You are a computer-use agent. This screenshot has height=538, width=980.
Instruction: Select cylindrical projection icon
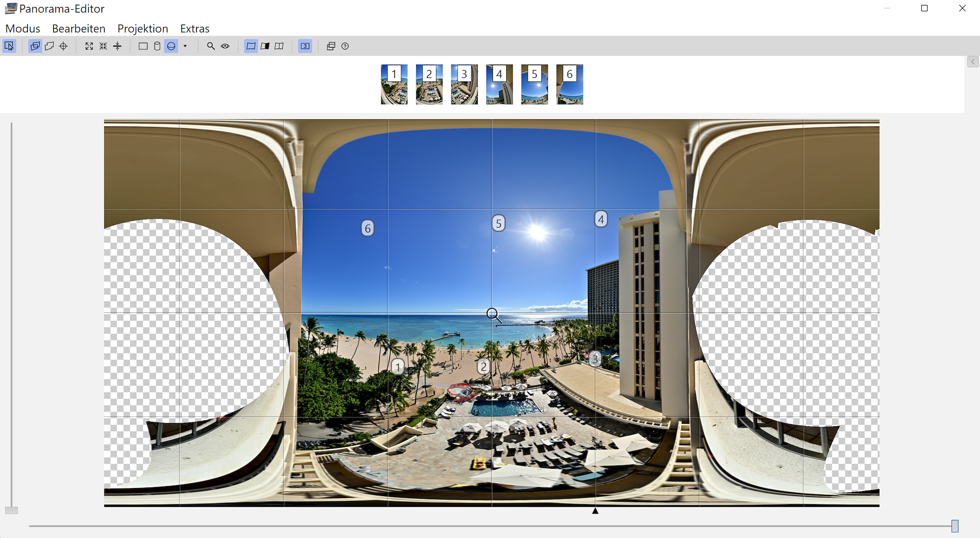(157, 46)
